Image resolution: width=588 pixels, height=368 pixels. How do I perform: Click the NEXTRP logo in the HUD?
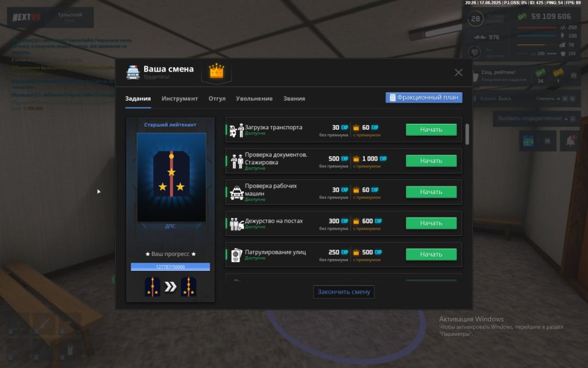26,17
